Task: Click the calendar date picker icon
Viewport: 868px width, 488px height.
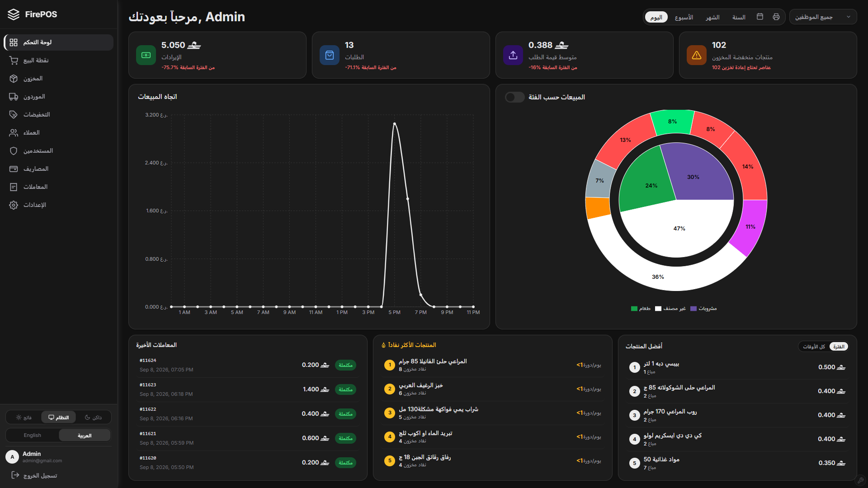Action: (760, 17)
